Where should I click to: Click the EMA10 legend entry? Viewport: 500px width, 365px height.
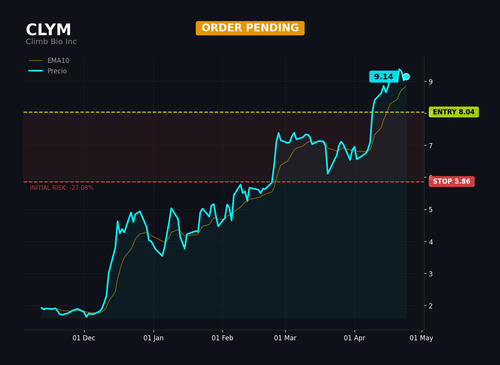pos(49,60)
